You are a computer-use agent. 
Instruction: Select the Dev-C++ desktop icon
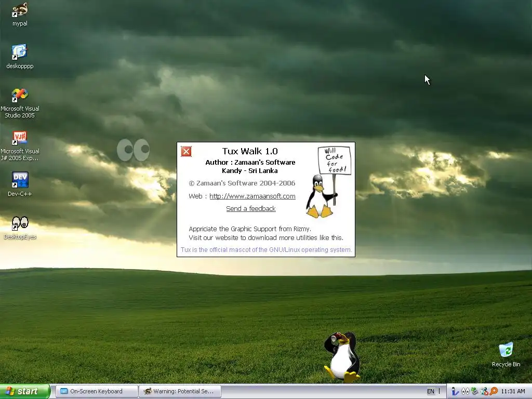[x=20, y=184]
